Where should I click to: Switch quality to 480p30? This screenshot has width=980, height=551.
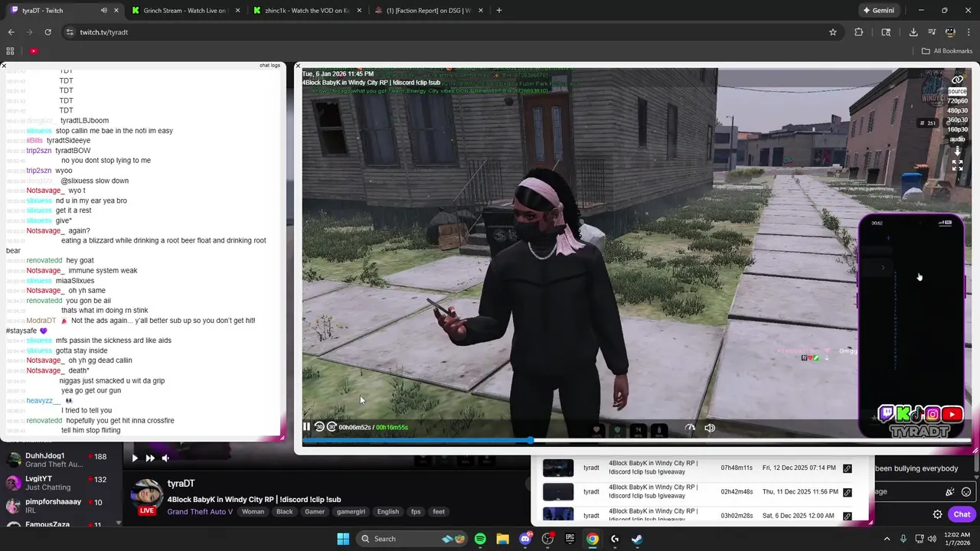coord(957,110)
